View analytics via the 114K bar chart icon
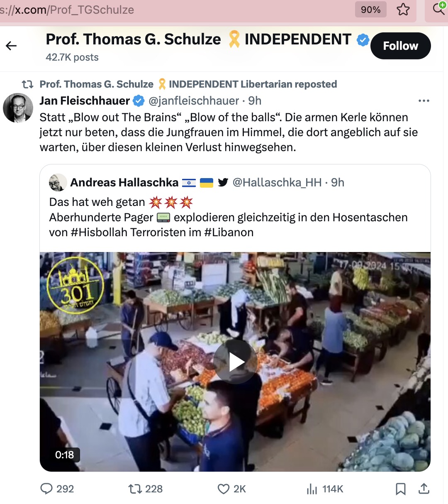This screenshot has height=504, width=448. pyautogui.click(x=312, y=489)
